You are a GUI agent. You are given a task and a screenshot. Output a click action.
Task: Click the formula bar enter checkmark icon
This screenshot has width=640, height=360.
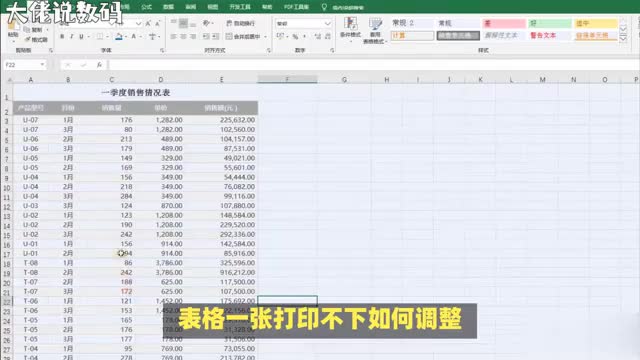coord(83,65)
